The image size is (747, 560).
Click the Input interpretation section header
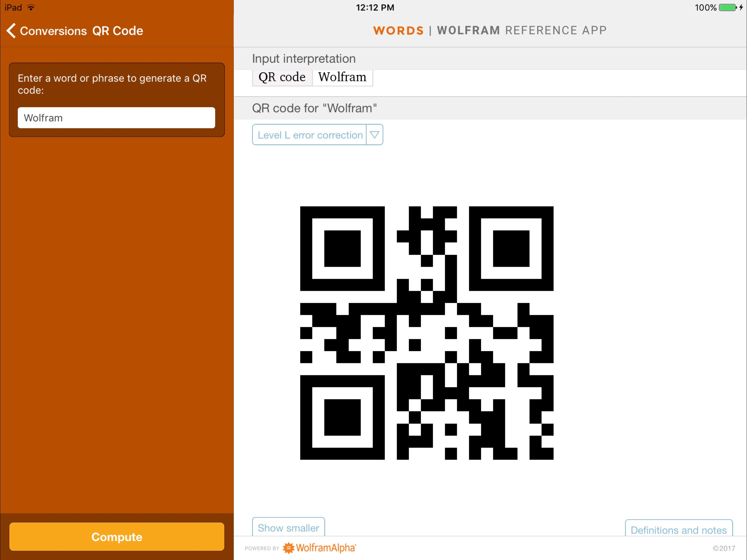304,58
